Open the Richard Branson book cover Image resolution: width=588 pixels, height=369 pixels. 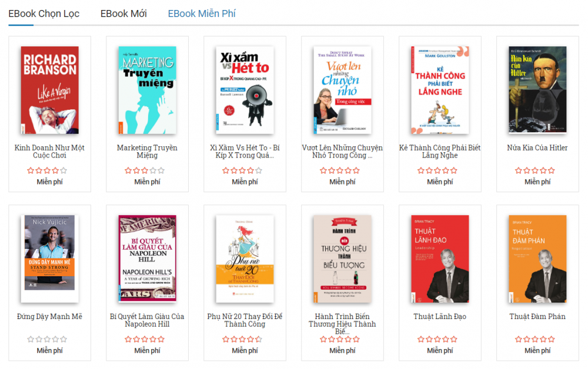(50, 90)
